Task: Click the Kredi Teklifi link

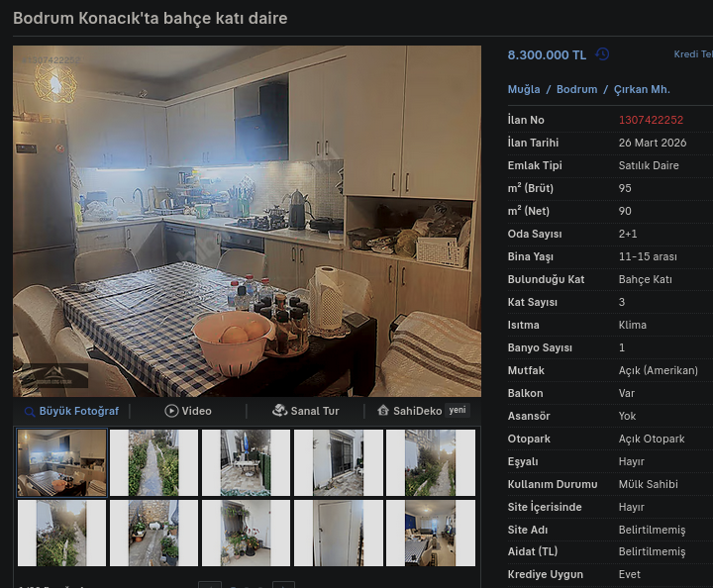Action: (693, 54)
